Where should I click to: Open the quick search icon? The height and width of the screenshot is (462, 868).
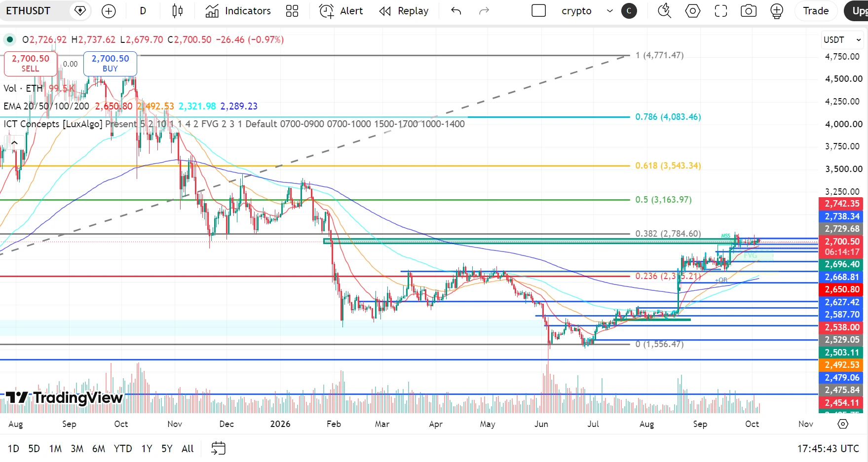(x=665, y=11)
